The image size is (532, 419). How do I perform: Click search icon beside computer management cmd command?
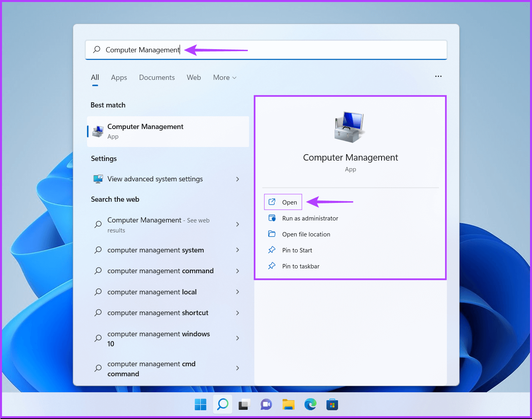coord(98,368)
